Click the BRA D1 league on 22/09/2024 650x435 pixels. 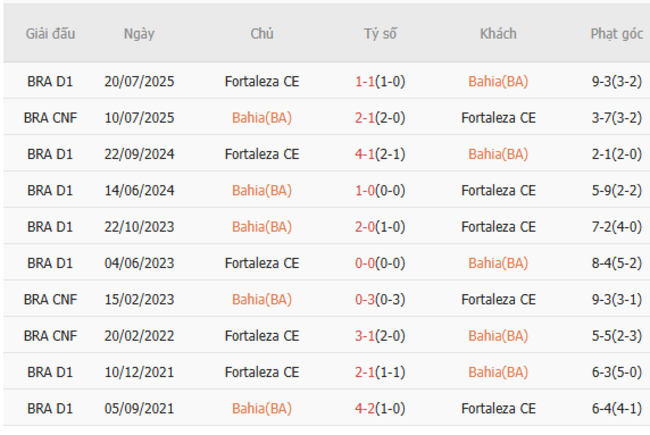pos(50,154)
